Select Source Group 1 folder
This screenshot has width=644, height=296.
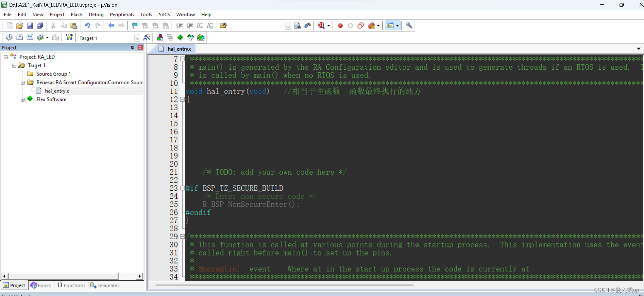click(x=53, y=74)
